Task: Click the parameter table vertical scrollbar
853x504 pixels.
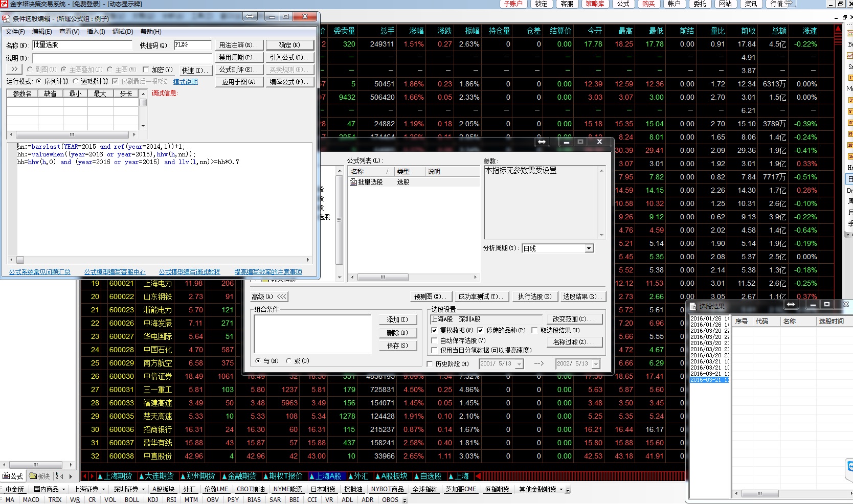Action: [x=143, y=109]
